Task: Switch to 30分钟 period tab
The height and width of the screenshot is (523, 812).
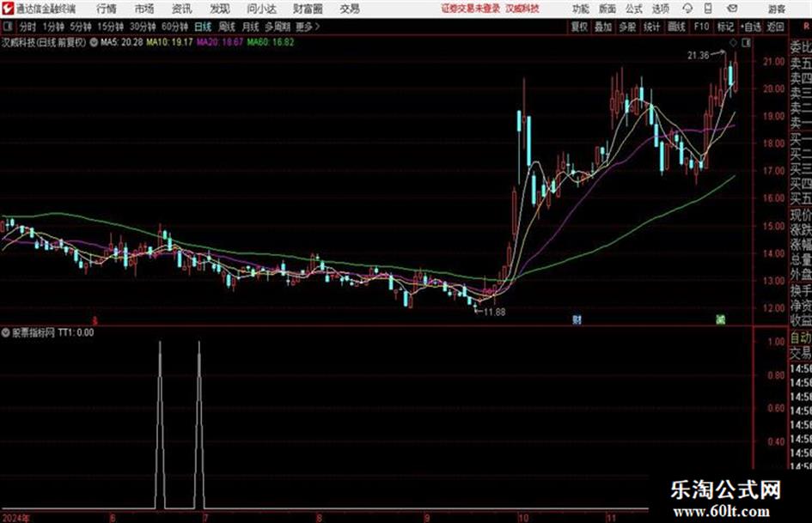Action: [x=143, y=27]
